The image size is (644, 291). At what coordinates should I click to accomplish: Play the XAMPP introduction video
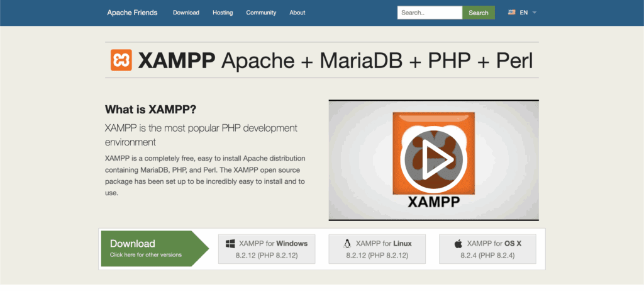pos(433,160)
